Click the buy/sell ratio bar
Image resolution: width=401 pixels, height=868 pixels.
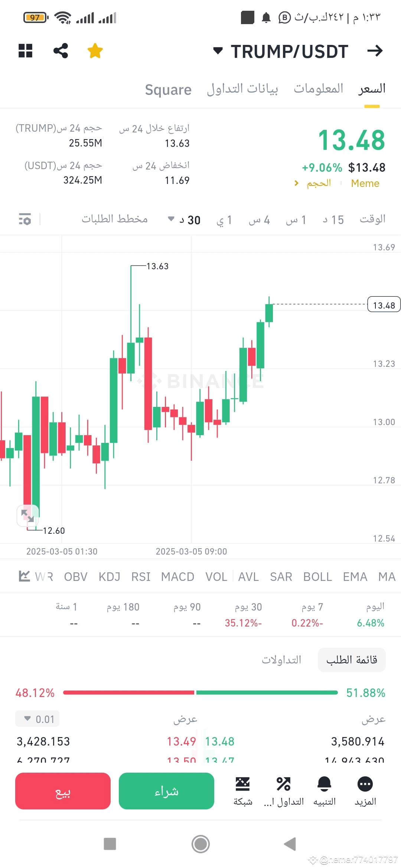(200, 693)
